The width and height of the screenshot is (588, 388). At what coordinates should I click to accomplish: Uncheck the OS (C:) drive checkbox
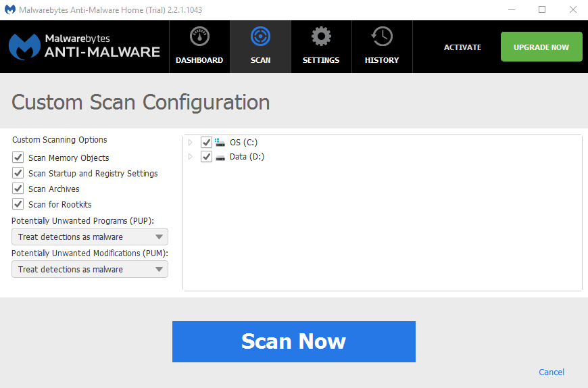pyautogui.click(x=206, y=143)
